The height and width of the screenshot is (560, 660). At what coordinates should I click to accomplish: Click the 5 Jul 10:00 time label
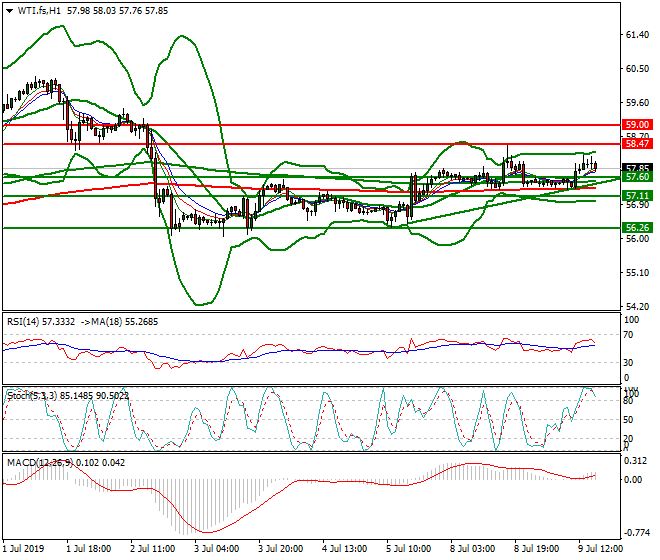(406, 549)
